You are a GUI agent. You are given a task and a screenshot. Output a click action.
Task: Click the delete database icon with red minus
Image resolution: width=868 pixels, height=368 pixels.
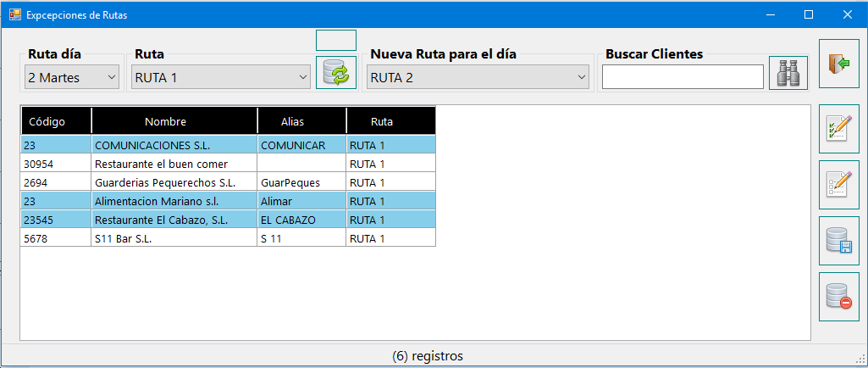point(838,297)
